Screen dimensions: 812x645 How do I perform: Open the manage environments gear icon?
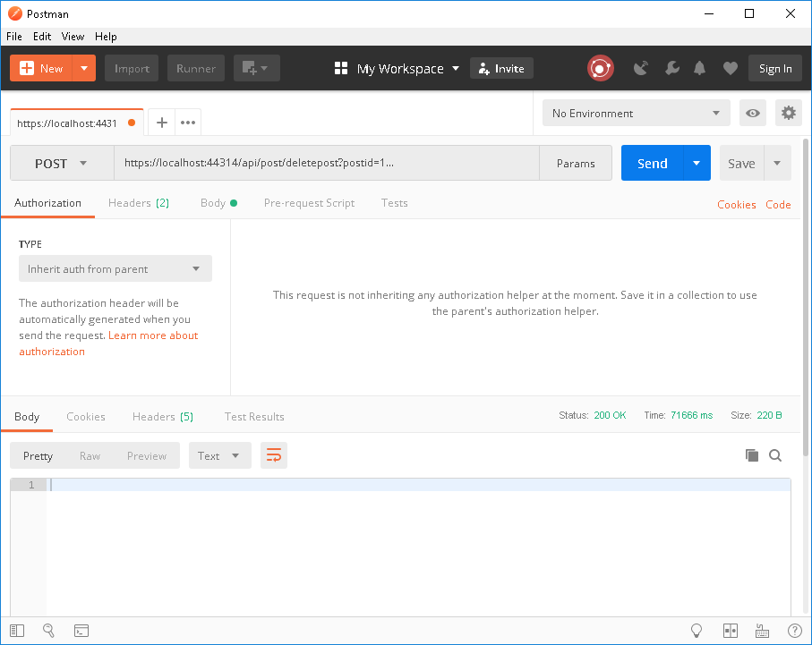[x=788, y=113]
